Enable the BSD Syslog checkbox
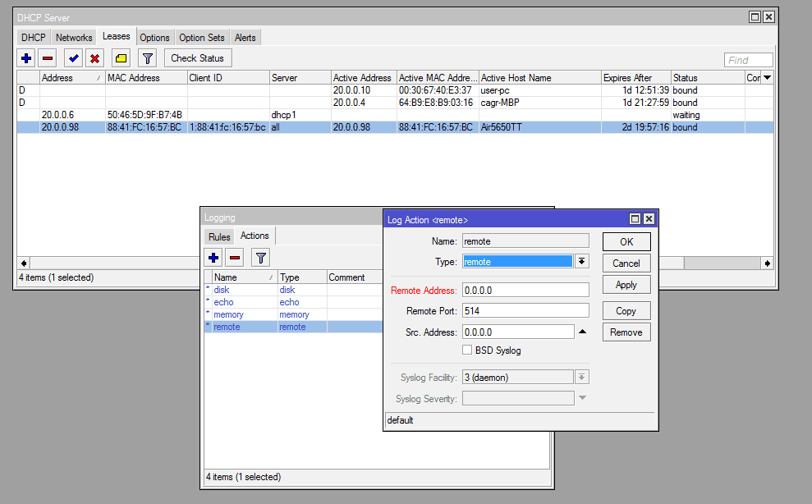This screenshot has width=812, height=504. coord(467,351)
